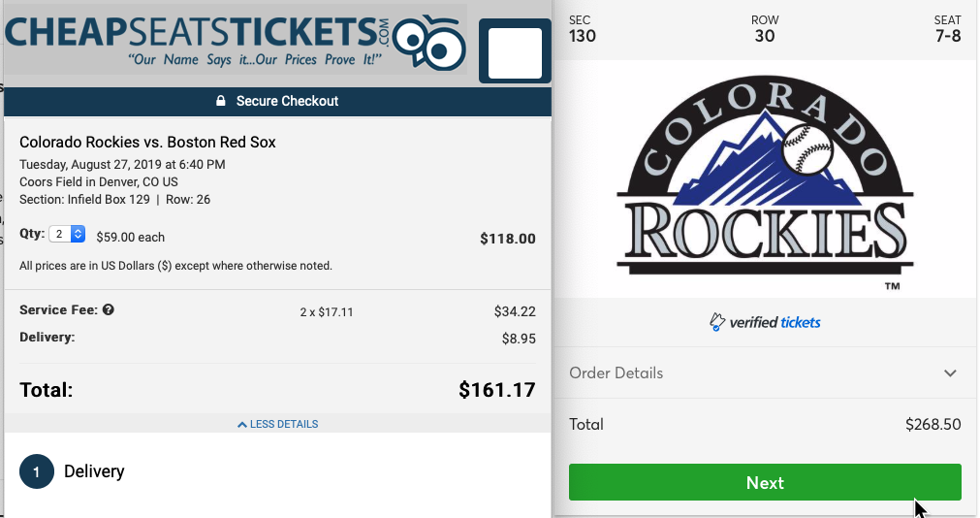This screenshot has width=980, height=518.
Task: Click the padlock icon in Secure Checkout bar
Action: [x=221, y=101]
